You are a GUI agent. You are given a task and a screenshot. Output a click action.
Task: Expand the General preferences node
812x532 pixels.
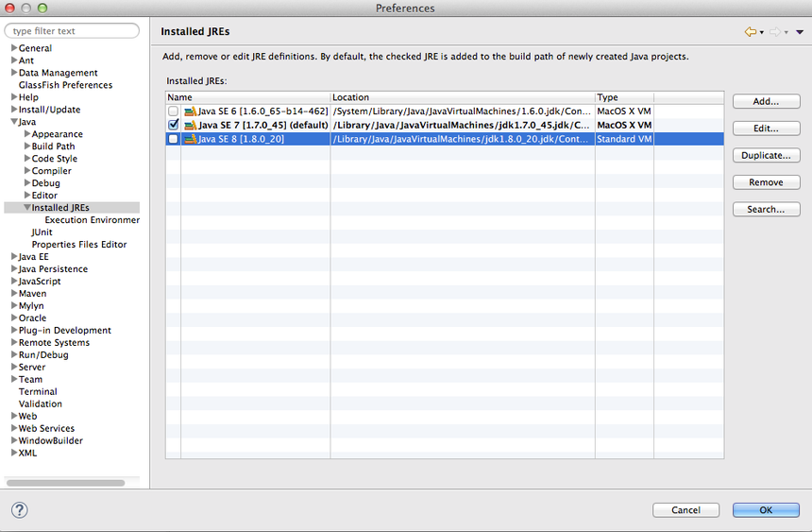[x=14, y=48]
